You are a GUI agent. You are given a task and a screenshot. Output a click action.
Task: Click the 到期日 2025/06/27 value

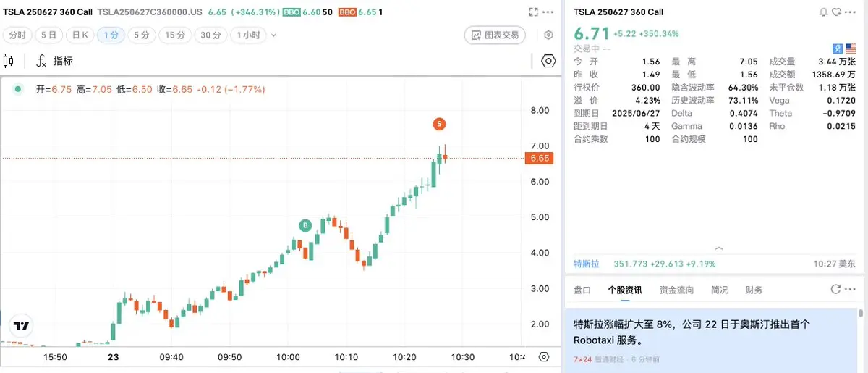click(635, 113)
